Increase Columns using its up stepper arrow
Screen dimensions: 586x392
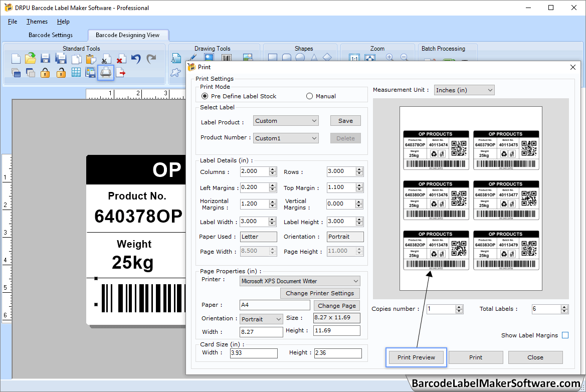tap(273, 169)
